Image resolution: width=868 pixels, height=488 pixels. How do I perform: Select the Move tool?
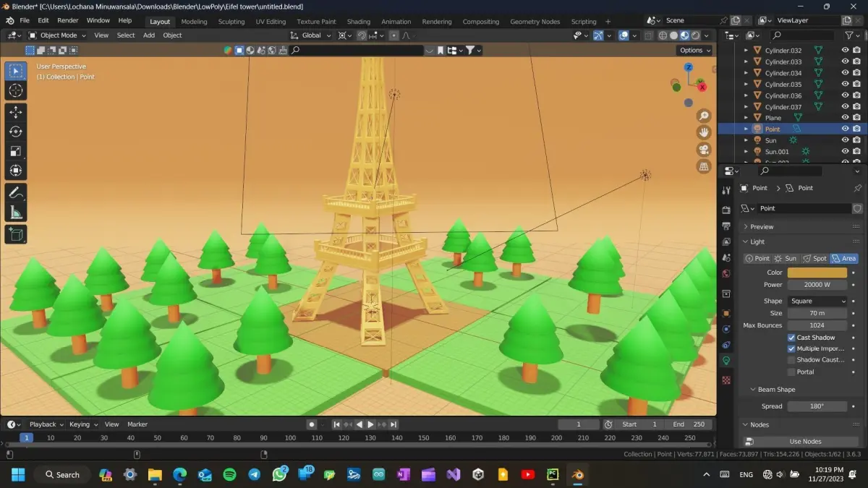pos(16,112)
